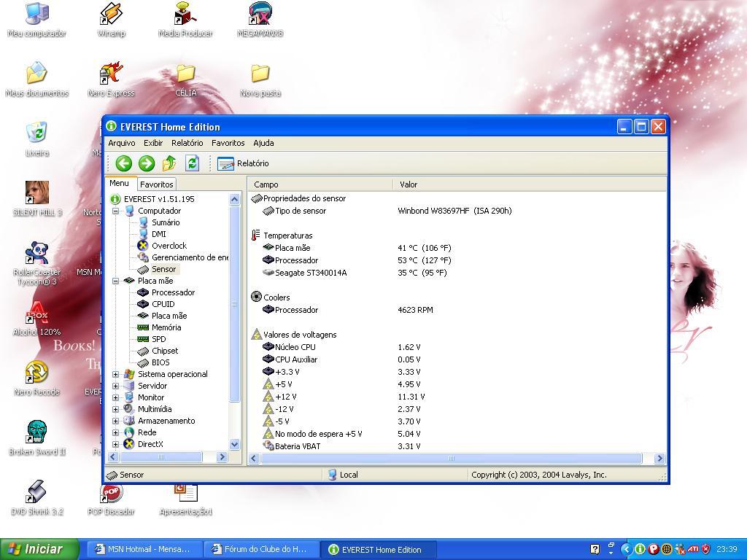Open the Relatório menu in the menu bar

187,143
